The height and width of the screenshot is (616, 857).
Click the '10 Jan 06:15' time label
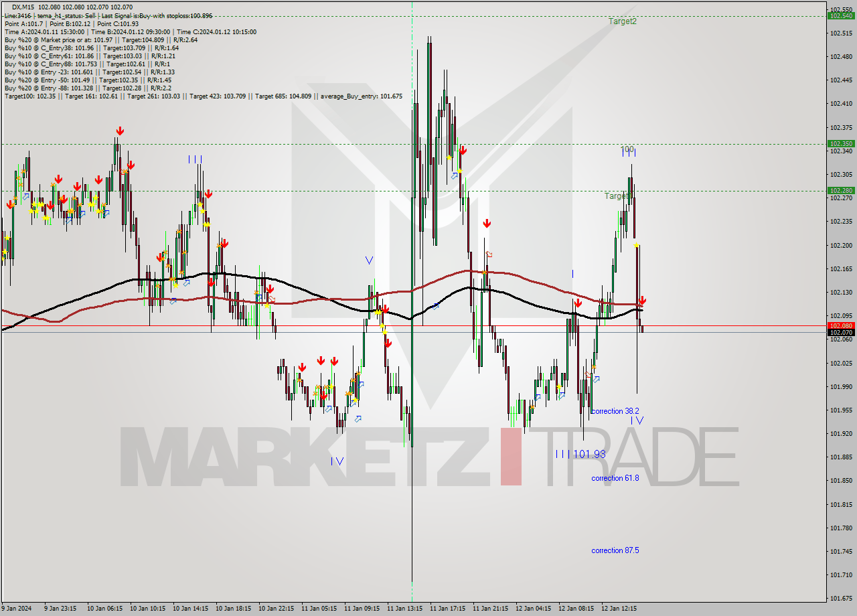coord(106,609)
